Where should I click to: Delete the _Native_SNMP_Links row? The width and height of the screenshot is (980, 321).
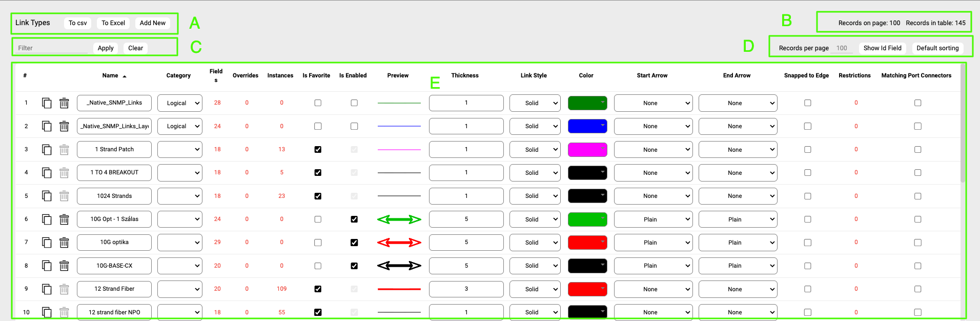(64, 103)
